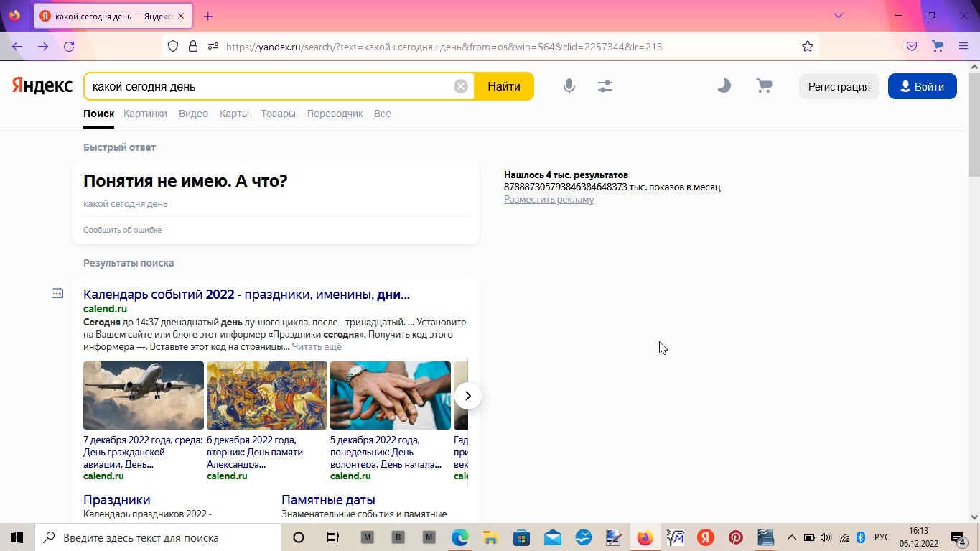The height and width of the screenshot is (551, 980).
Task: Open Cortana circle icon on taskbar
Action: tap(299, 537)
